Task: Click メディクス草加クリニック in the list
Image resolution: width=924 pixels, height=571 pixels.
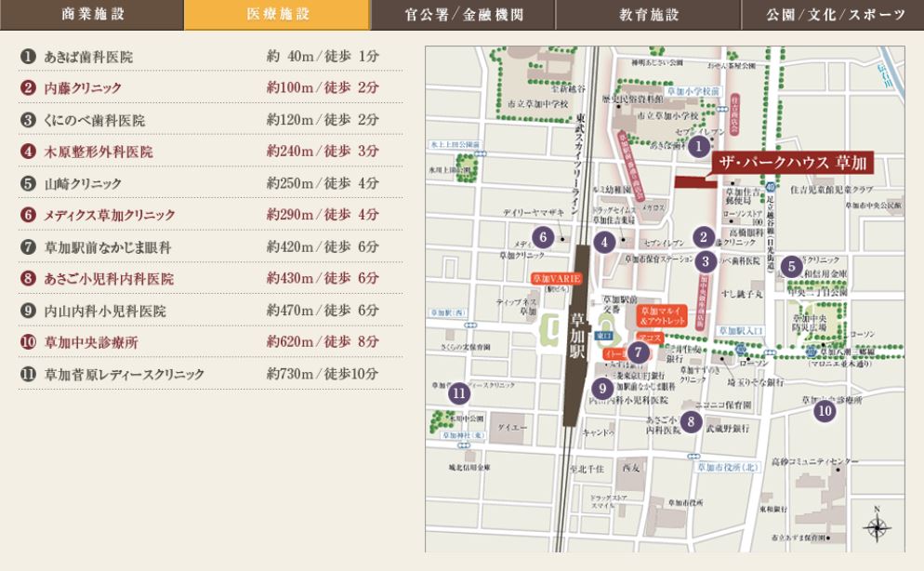Action: coord(110,215)
